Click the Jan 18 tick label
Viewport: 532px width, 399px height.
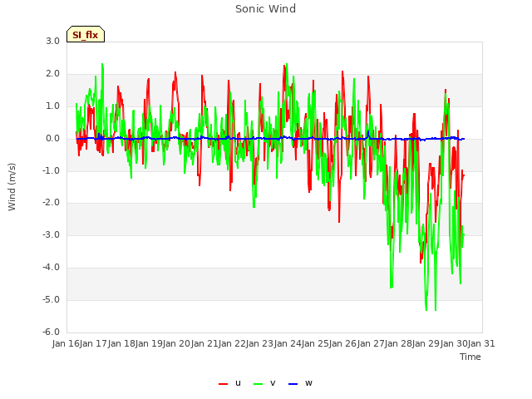[x=121, y=343]
